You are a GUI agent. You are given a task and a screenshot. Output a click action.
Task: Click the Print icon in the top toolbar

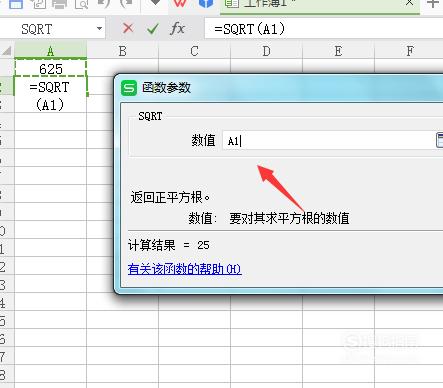click(x=59, y=4)
